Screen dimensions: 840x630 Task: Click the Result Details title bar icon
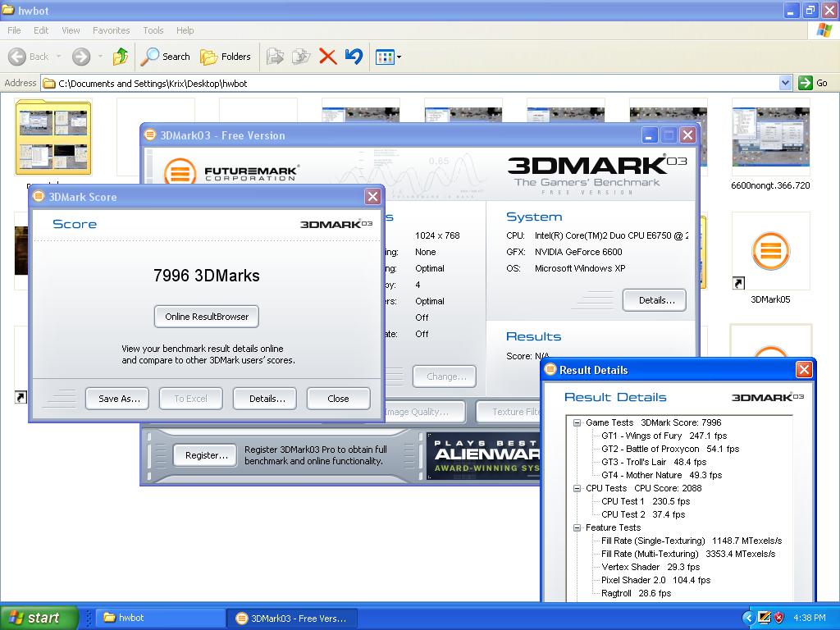550,370
